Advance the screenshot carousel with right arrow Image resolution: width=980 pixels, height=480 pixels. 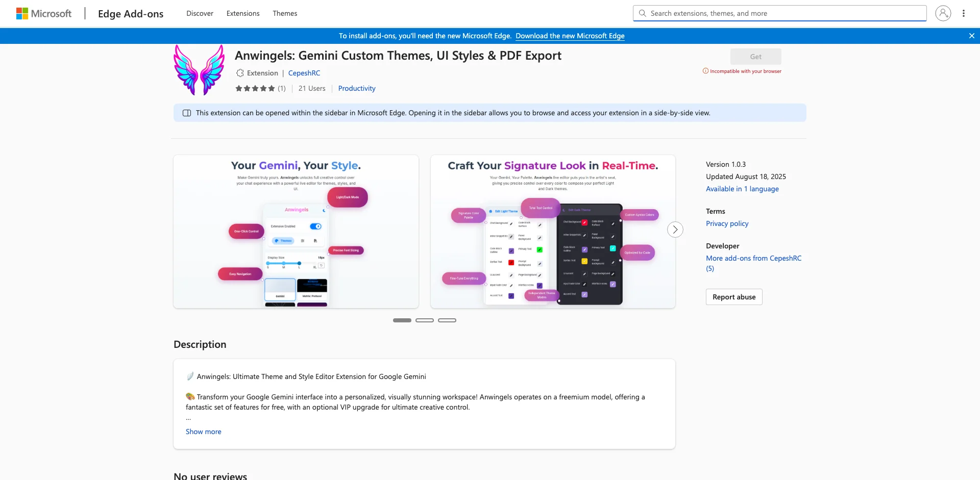675,230
